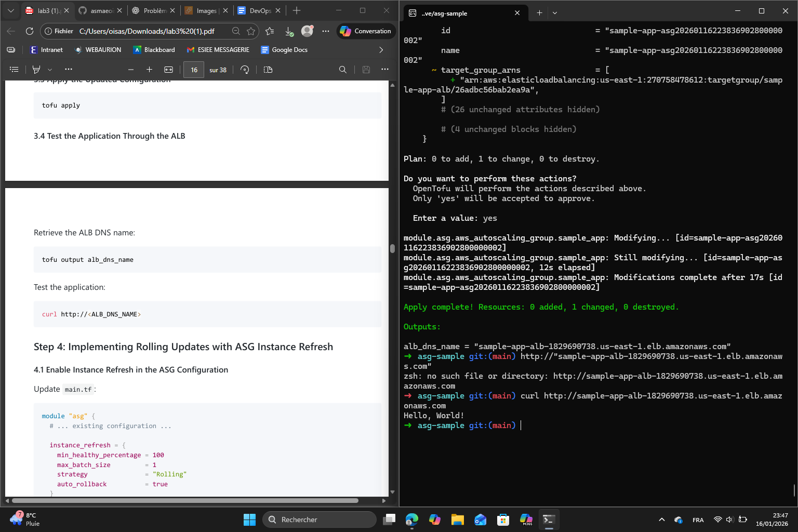The width and height of the screenshot is (798, 532).
Task: Search within the PDF document
Action: [x=342, y=70]
